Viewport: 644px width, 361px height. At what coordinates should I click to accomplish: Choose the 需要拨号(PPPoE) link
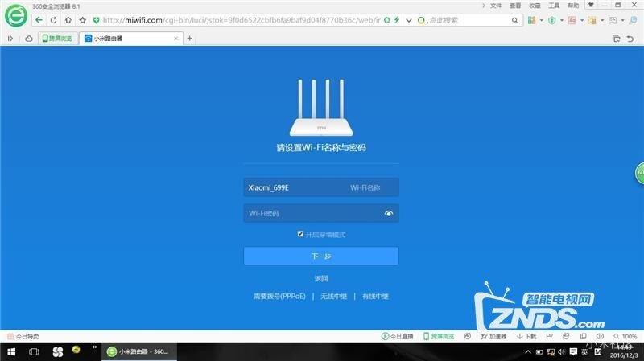[x=279, y=296]
